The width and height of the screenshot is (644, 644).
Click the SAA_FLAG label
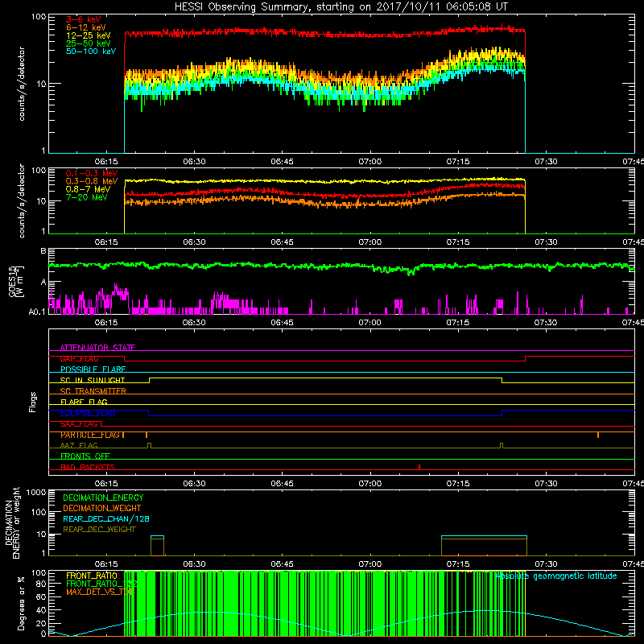(79, 424)
